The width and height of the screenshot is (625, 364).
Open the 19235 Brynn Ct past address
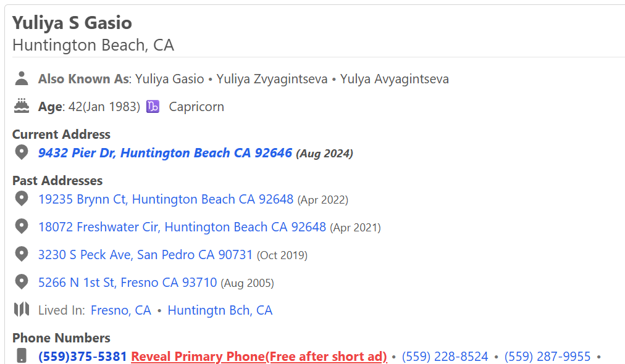tap(166, 199)
